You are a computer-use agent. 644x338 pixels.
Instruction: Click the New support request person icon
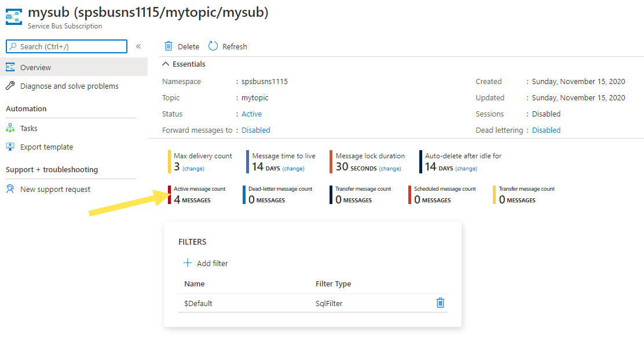pyautogui.click(x=10, y=189)
